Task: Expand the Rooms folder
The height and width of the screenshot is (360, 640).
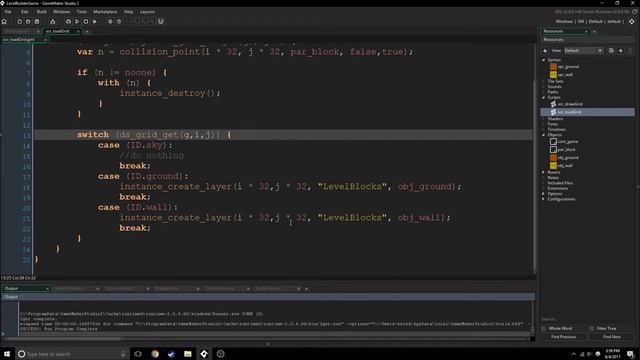Action: (x=544, y=172)
